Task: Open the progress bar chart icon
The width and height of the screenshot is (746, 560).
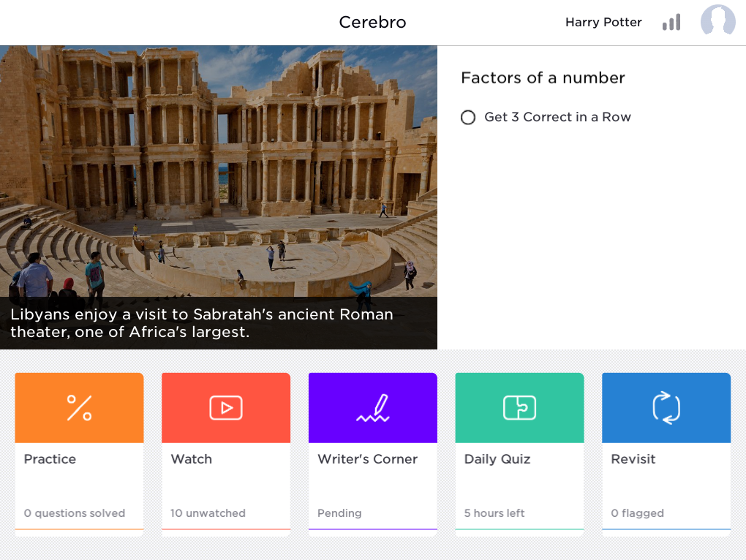Action: pos(671,23)
